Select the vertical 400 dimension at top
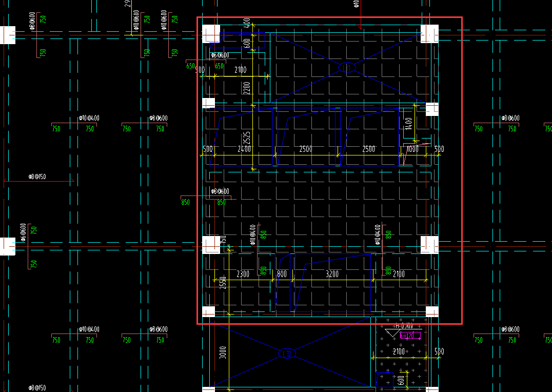Image resolution: width=552 pixels, height=392 pixels. click(247, 23)
